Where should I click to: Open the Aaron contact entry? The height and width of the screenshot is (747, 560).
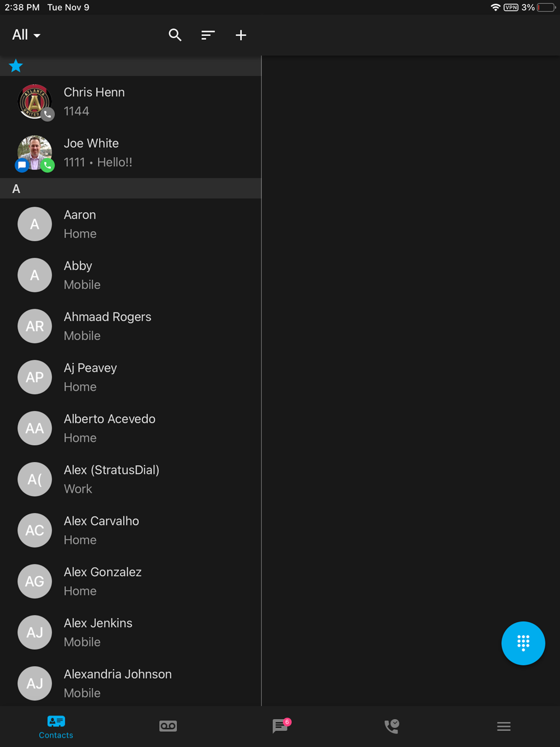click(x=130, y=224)
